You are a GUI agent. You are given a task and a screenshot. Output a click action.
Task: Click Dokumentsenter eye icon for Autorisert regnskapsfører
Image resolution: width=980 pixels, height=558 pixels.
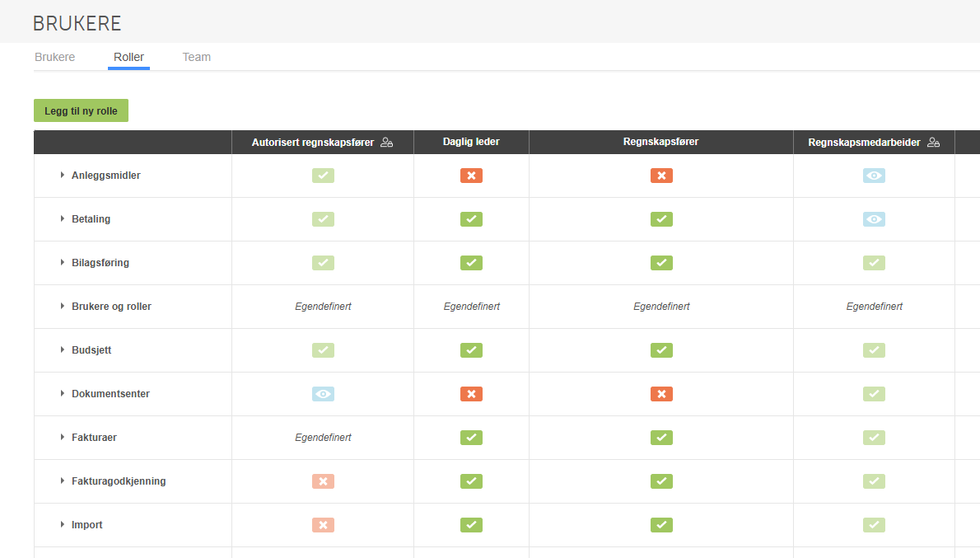pos(323,394)
